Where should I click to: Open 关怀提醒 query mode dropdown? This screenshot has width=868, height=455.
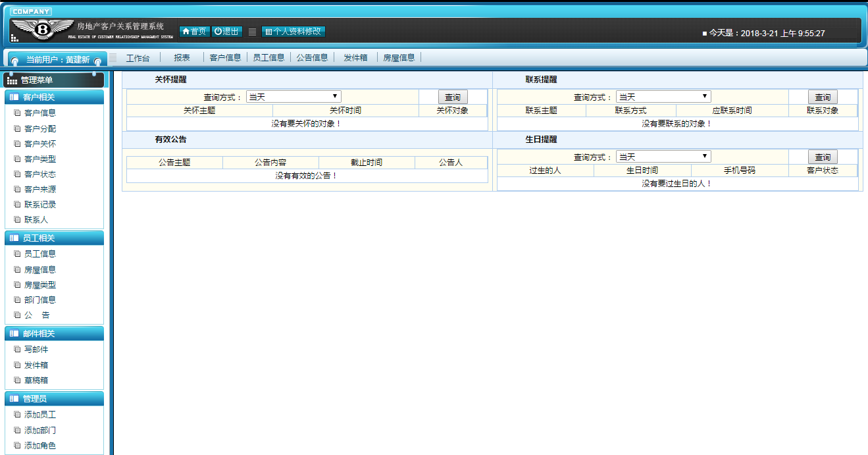coord(294,97)
